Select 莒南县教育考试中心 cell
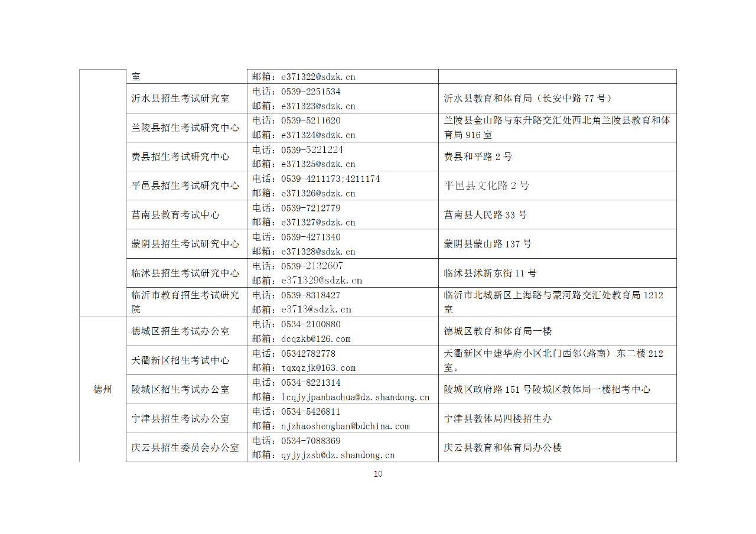This screenshot has width=756, height=534. [187, 215]
